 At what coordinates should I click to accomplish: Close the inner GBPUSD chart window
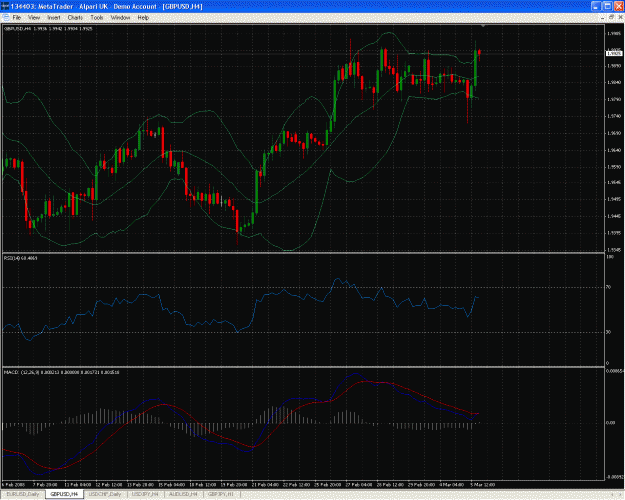pyautogui.click(x=620, y=18)
